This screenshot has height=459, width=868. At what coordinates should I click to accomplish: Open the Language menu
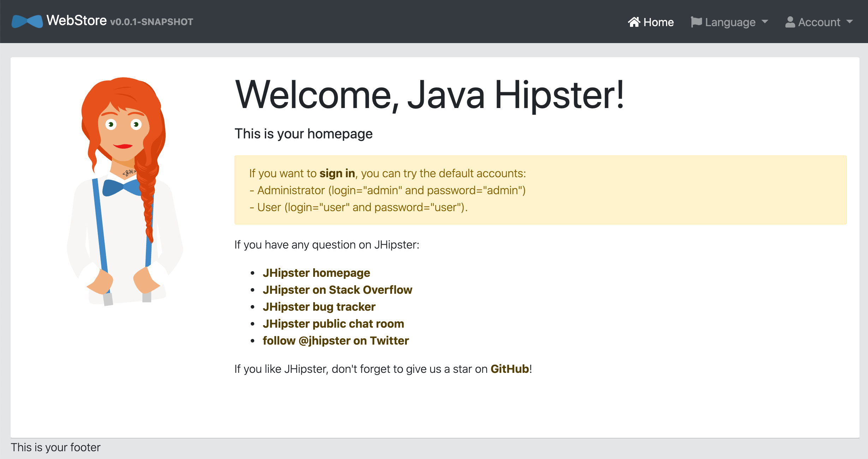730,22
